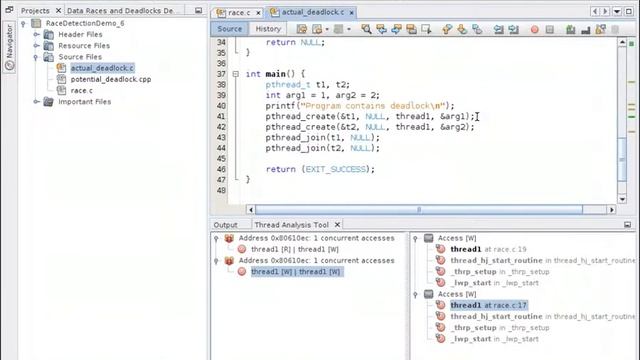Switch to Source view
The image size is (640, 360).
pyautogui.click(x=229, y=29)
